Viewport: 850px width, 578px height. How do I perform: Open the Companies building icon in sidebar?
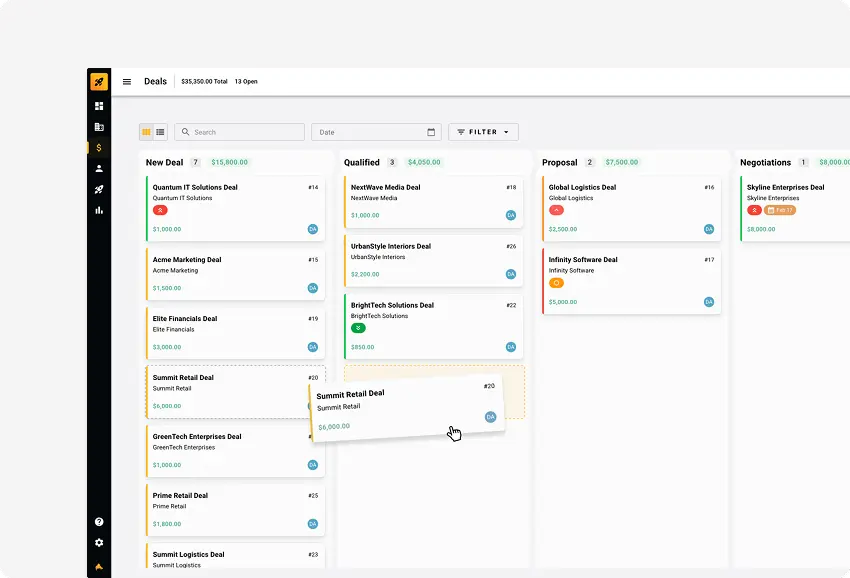[99, 127]
